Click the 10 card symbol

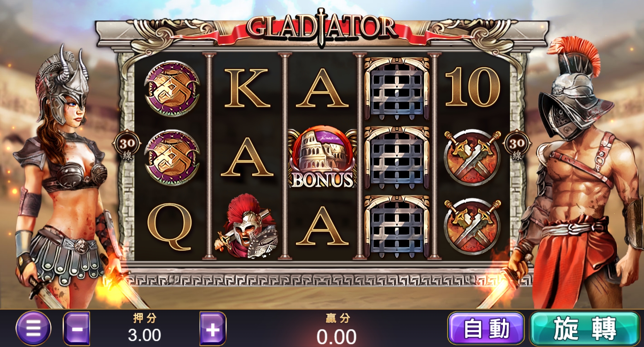(x=472, y=87)
